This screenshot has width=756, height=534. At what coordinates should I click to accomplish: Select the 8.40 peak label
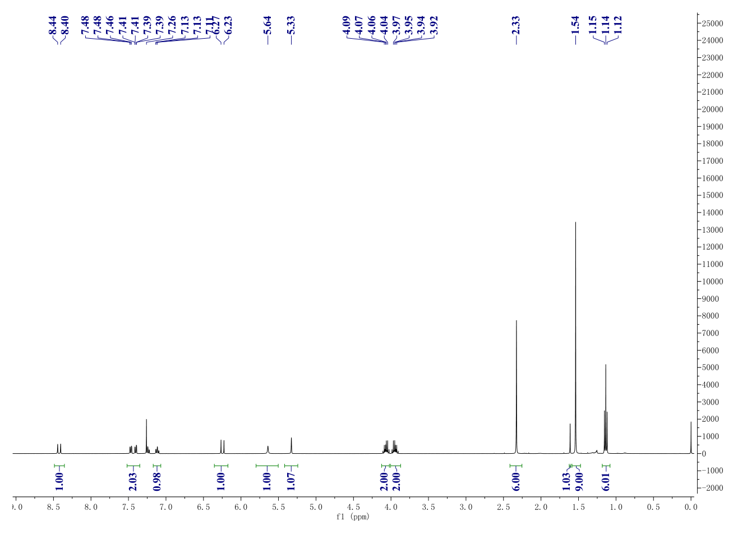tap(64, 25)
